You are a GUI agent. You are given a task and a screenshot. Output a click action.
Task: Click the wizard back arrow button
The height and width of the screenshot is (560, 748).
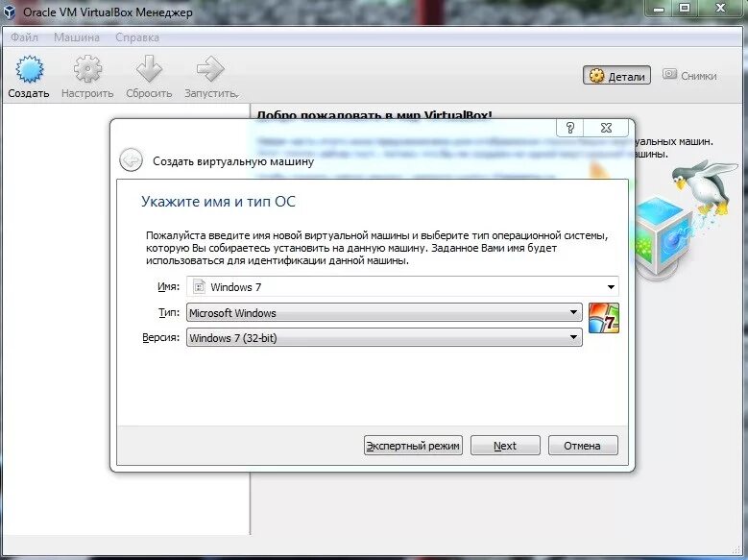point(131,160)
